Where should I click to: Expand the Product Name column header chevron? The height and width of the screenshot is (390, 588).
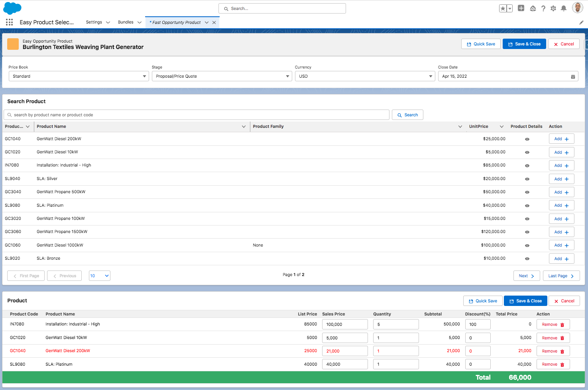pyautogui.click(x=244, y=127)
